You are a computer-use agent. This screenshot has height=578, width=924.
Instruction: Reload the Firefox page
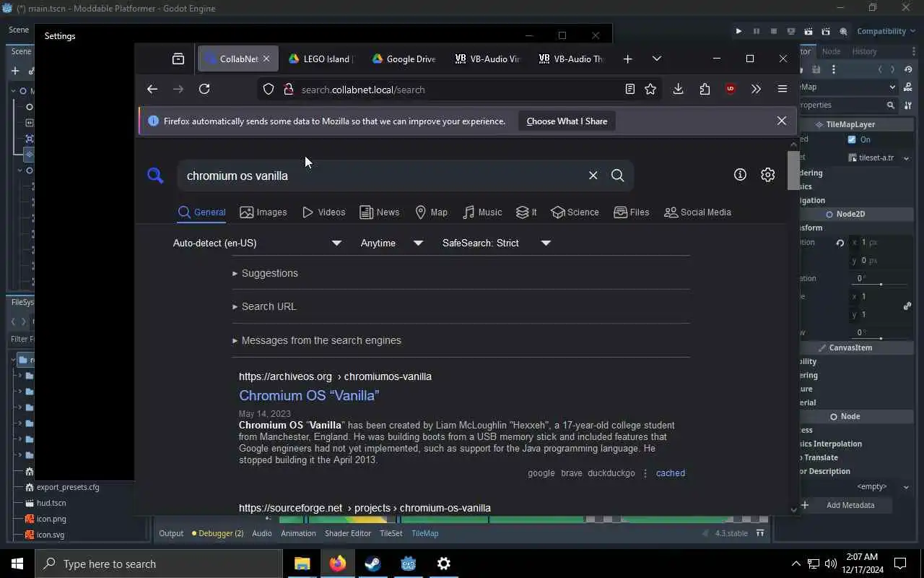pyautogui.click(x=204, y=89)
